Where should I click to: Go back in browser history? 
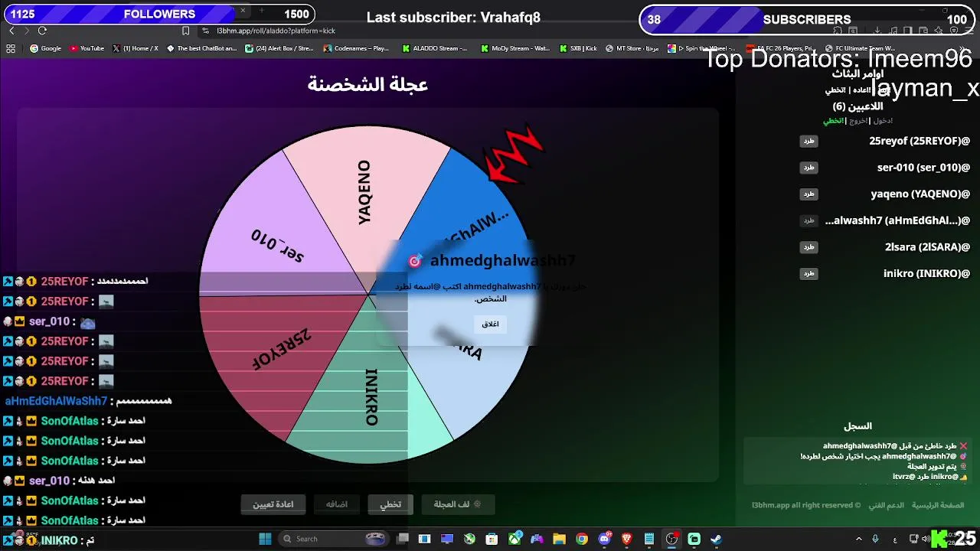pos(11,31)
